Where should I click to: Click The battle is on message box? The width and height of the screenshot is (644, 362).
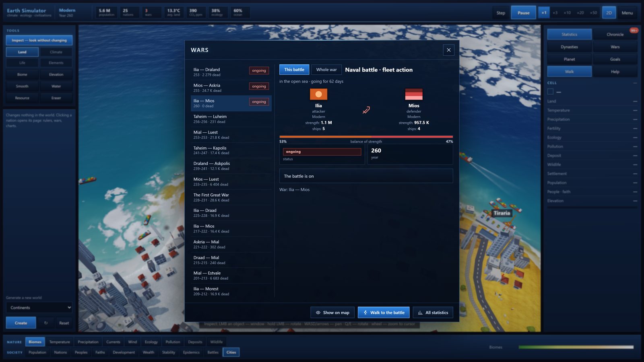[x=366, y=176]
